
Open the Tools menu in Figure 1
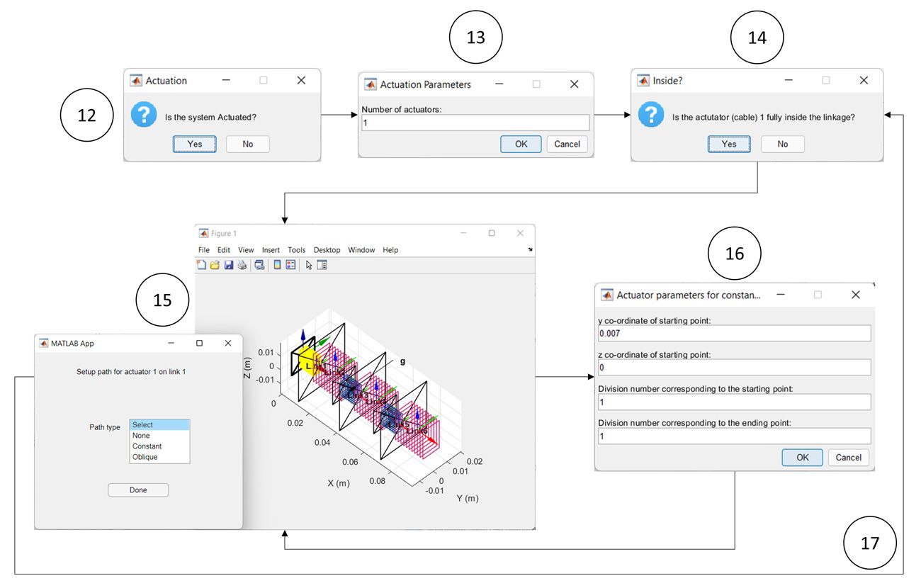[x=296, y=249]
